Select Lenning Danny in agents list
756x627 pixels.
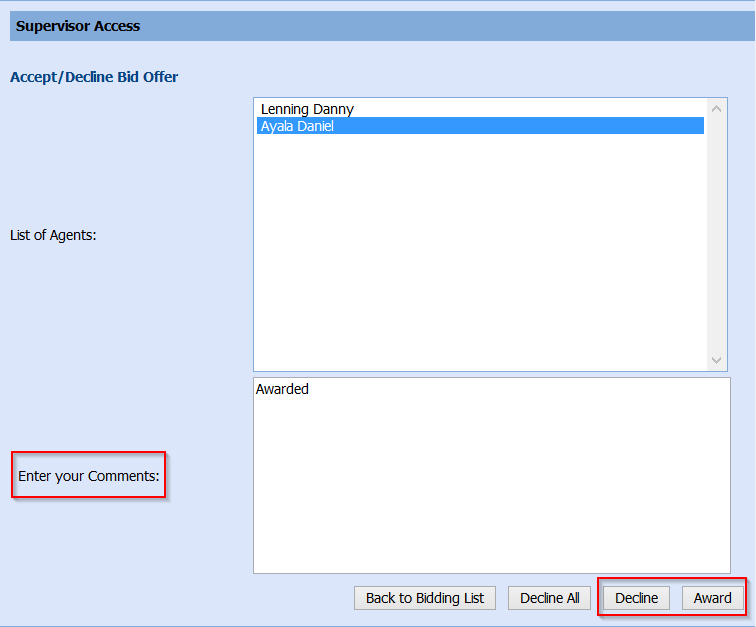point(307,109)
